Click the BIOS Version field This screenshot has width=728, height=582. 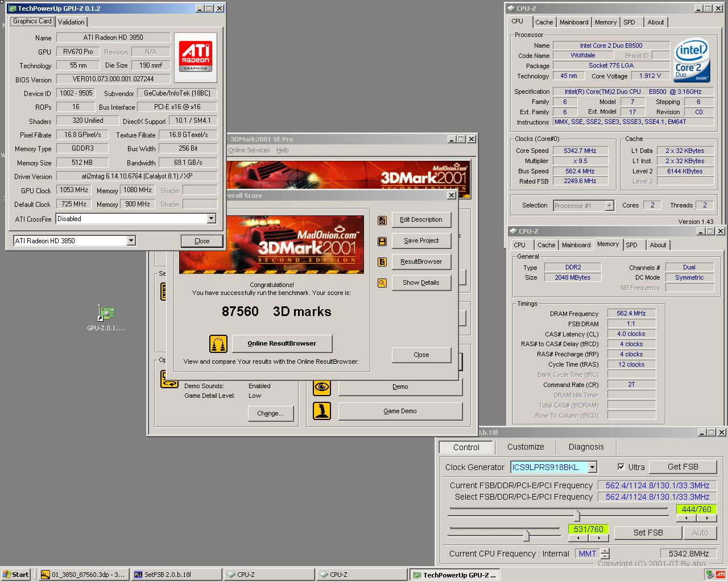point(113,80)
